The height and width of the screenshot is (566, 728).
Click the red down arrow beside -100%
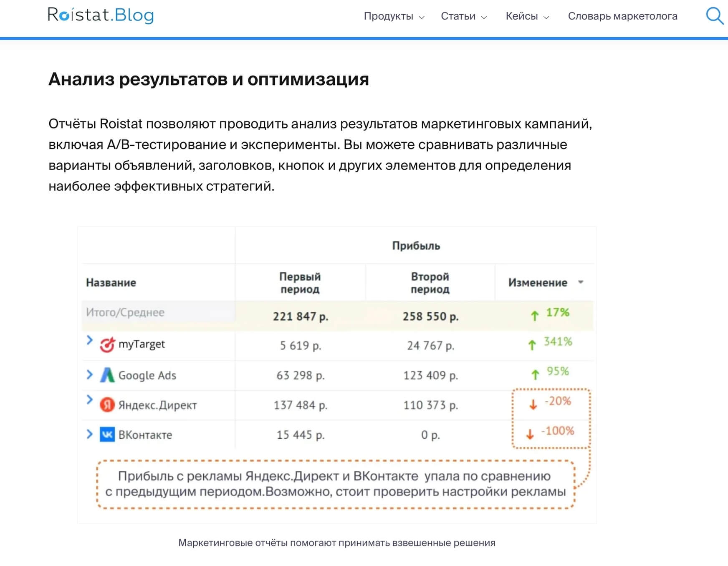click(x=530, y=434)
